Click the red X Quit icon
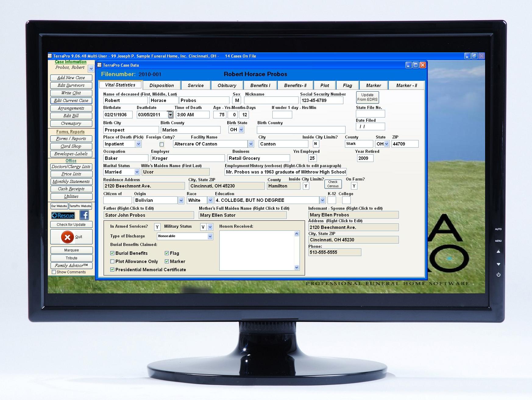This screenshot has height=400, width=532. pos(67,237)
